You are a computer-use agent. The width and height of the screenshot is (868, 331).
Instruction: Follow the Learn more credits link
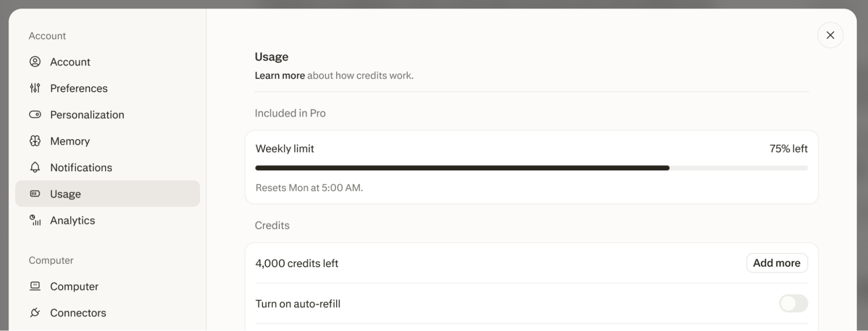pos(280,76)
